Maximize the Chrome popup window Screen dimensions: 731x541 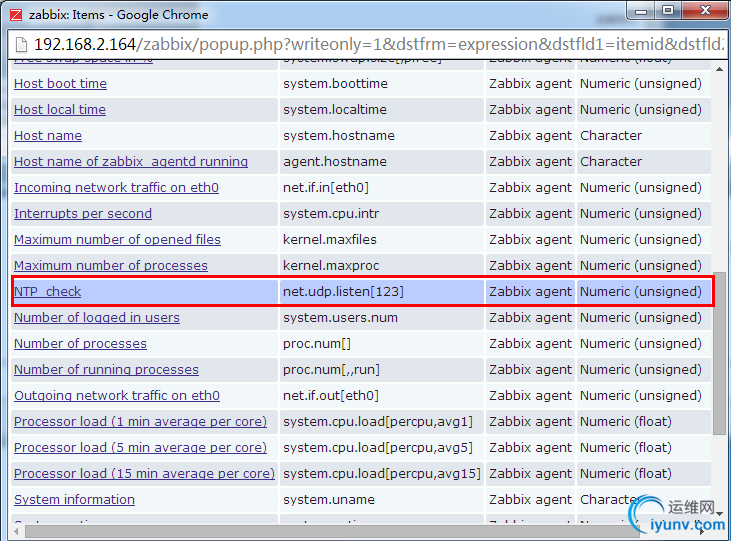(x=668, y=10)
